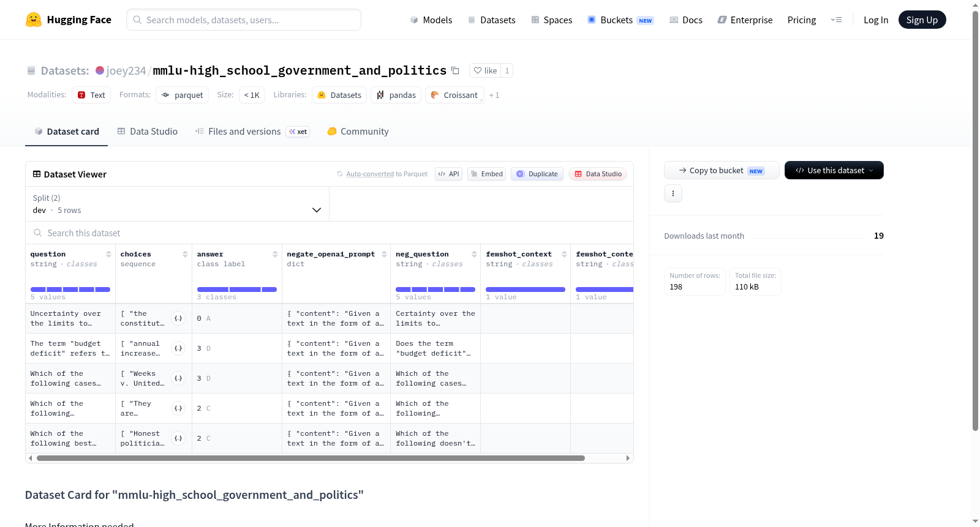Screen dimensions: 980x527
Task: Copy the dataset name to clipboard
Action: 455,70
